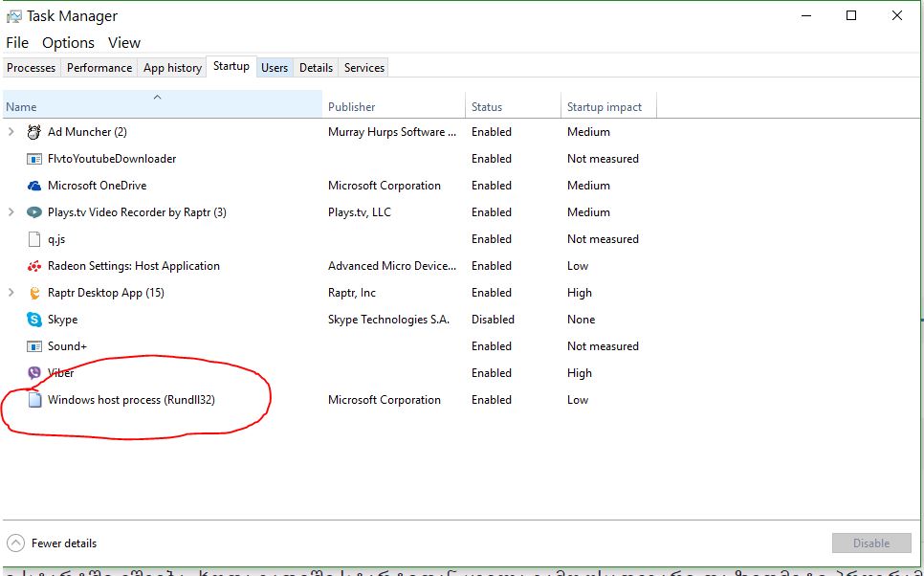Expand the Plays.tv Video Recorder group
The width and height of the screenshot is (924, 576).
click(11, 212)
